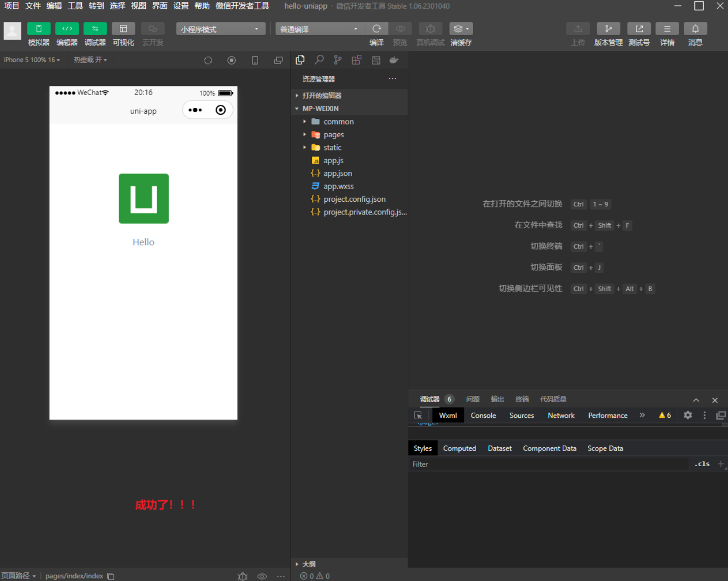This screenshot has height=581, width=728.
Task: Open the 微信开发者工具 menu
Action: tap(242, 6)
